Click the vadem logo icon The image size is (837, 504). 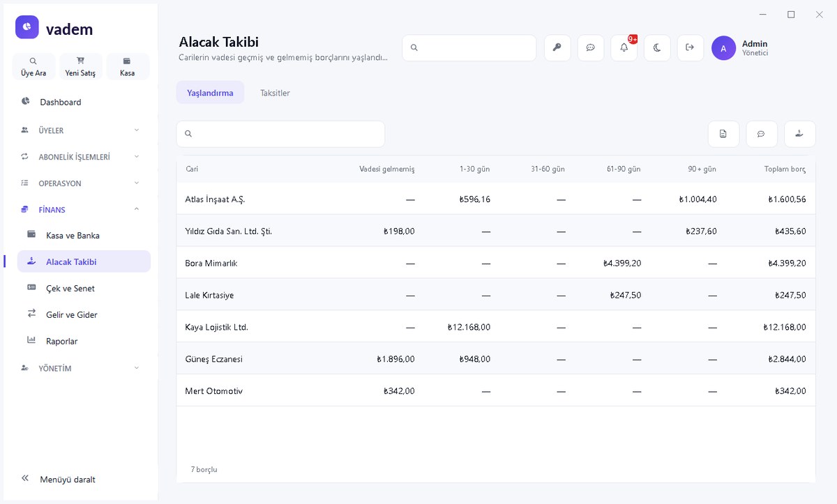(x=27, y=27)
